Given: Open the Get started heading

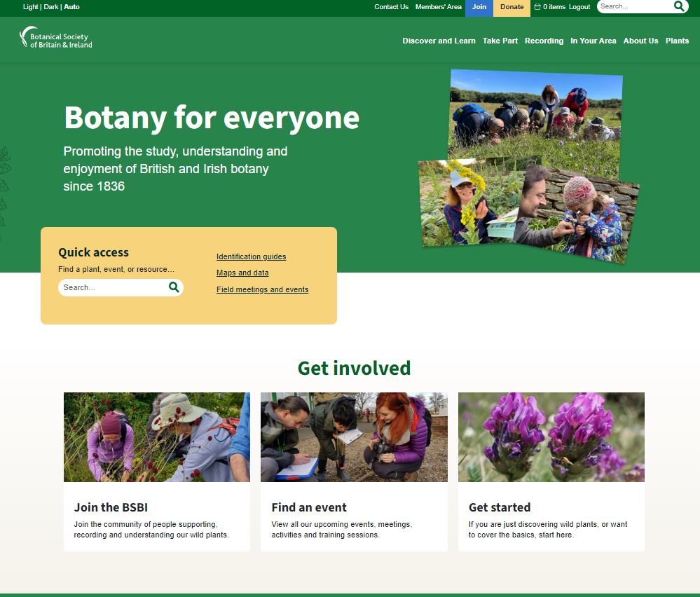Looking at the screenshot, I should [x=500, y=507].
